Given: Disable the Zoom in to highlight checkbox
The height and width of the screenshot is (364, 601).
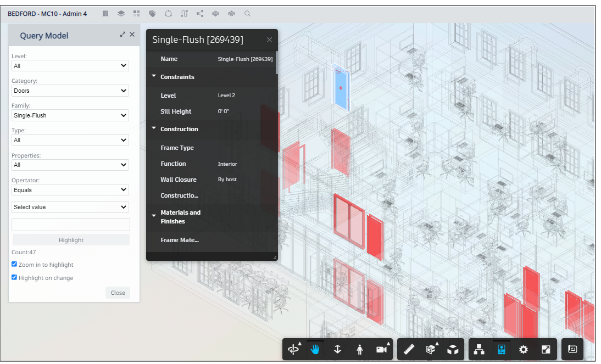Looking at the screenshot, I should [x=14, y=264].
